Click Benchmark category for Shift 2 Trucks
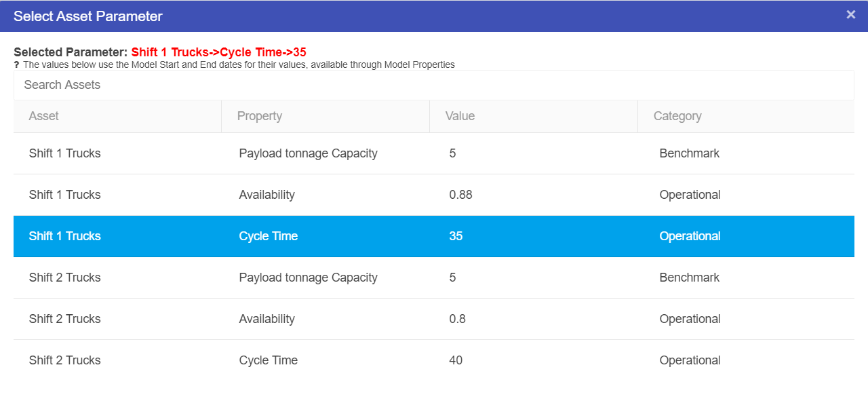This screenshot has height=399, width=868. coord(689,278)
